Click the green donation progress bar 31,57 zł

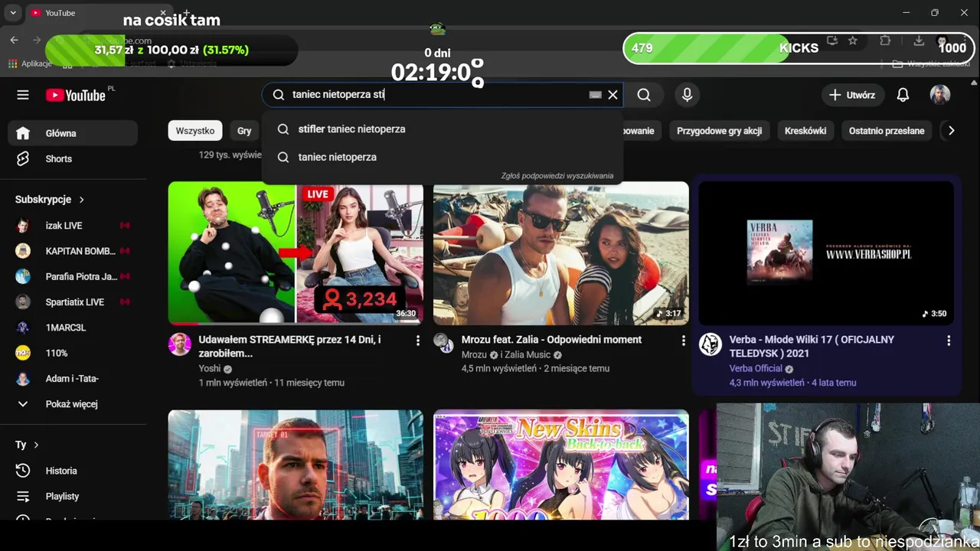pos(171,50)
